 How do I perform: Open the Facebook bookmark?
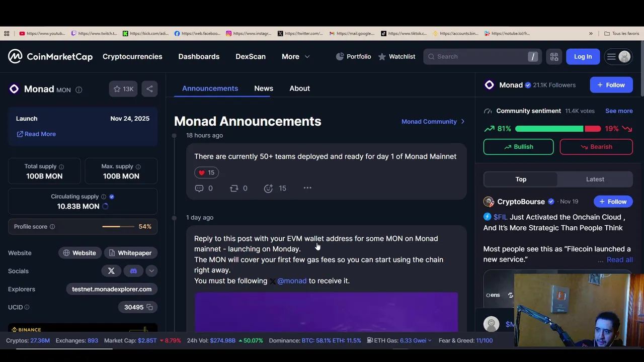click(x=197, y=34)
